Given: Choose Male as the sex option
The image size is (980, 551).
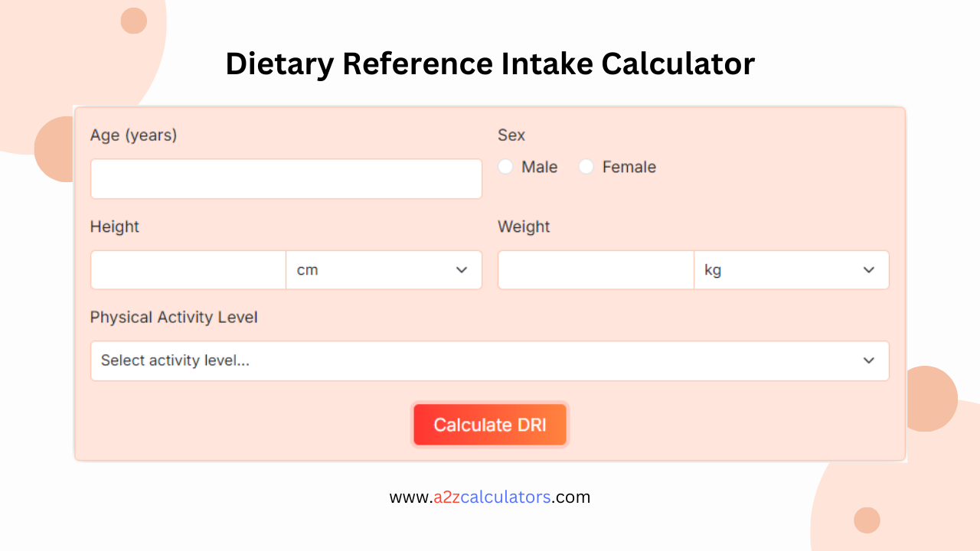Looking at the screenshot, I should coord(505,166).
